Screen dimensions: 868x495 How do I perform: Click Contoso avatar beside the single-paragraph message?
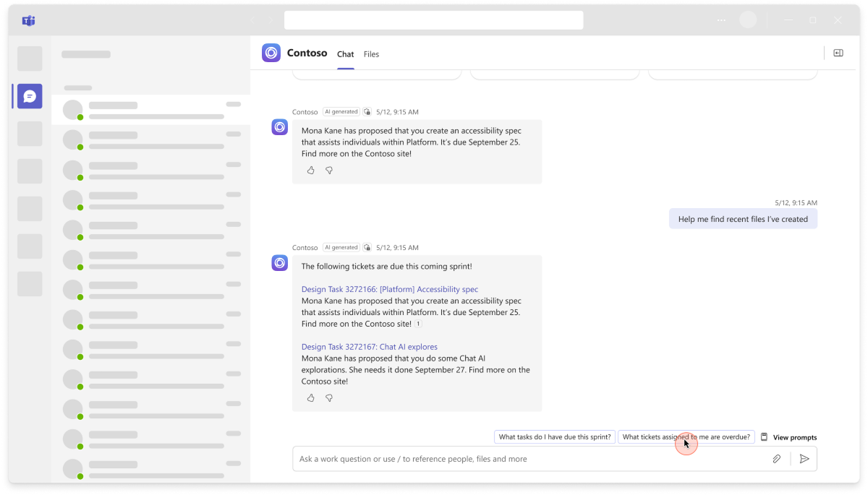click(280, 127)
